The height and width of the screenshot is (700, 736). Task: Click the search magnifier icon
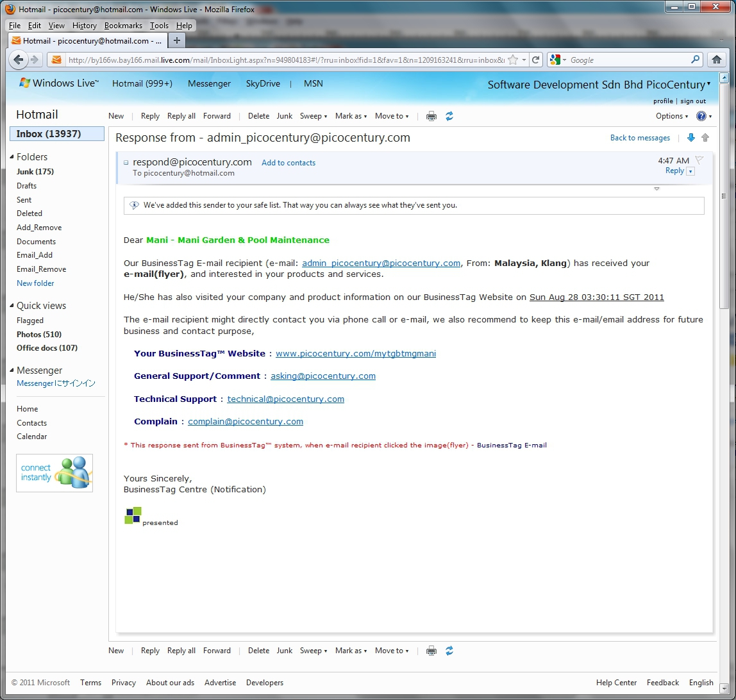pos(695,60)
